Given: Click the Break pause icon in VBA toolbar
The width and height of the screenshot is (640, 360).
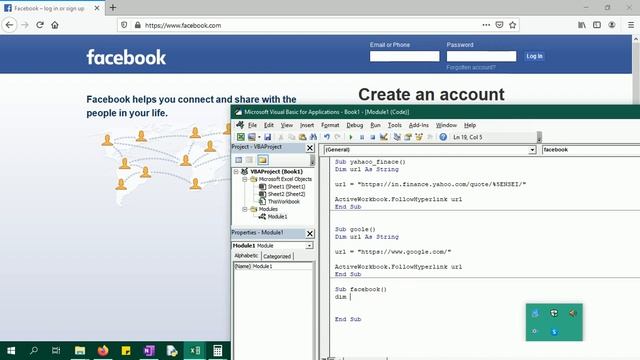Looking at the screenshot, I should point(362,137).
